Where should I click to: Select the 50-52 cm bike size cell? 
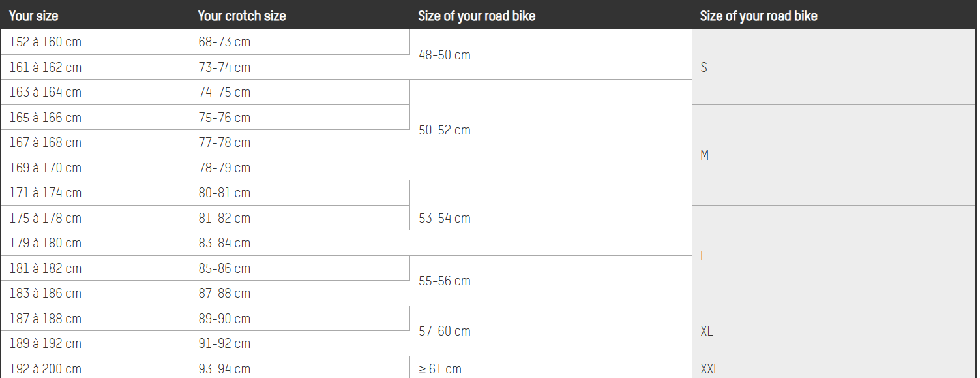tap(444, 130)
